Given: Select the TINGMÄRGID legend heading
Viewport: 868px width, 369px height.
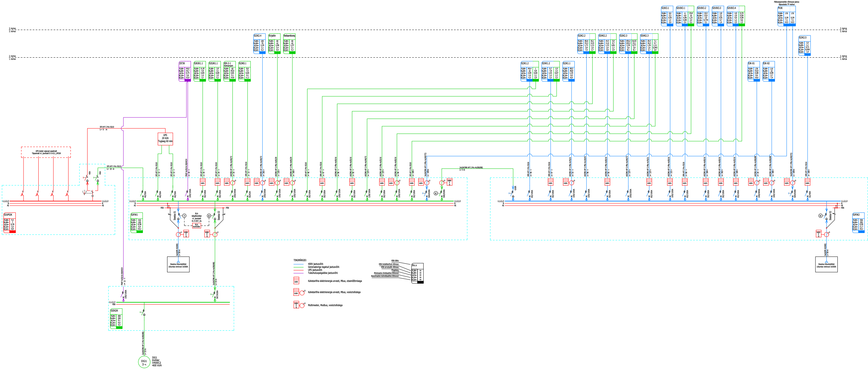Looking at the screenshot, I should (x=300, y=260).
